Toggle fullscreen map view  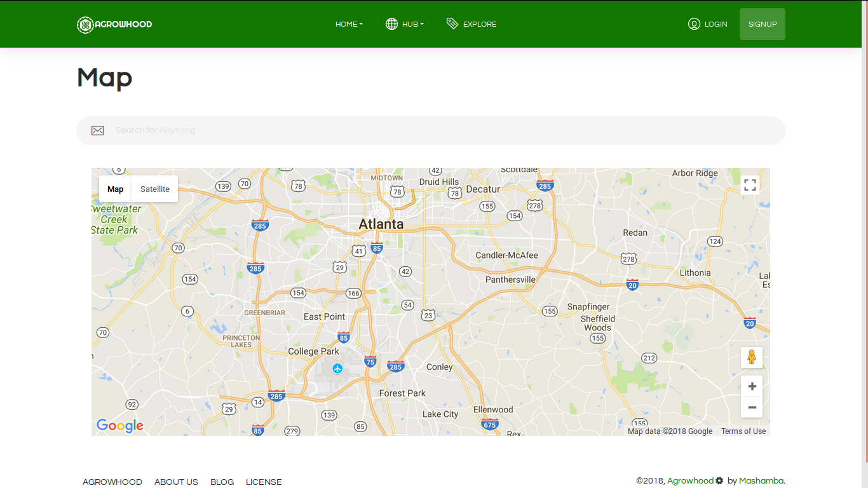pos(750,185)
